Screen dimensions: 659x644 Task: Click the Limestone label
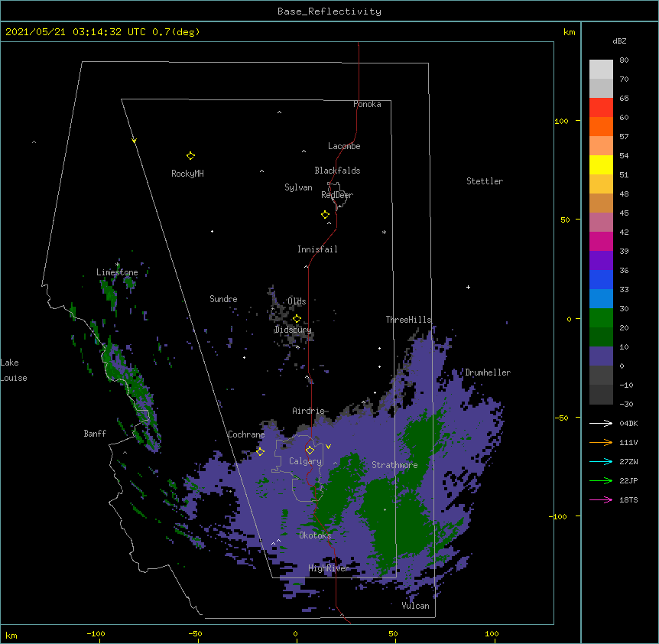click(117, 272)
